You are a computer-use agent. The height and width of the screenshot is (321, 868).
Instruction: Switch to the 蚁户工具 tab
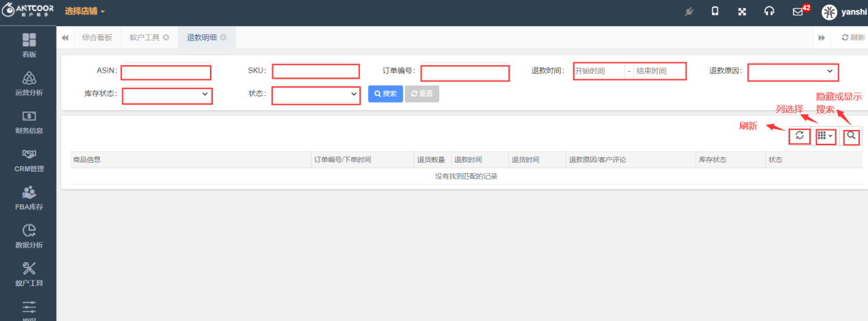(144, 38)
